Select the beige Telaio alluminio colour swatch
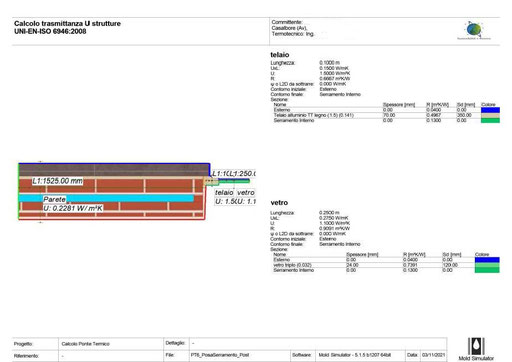512x362 pixels. click(490, 115)
